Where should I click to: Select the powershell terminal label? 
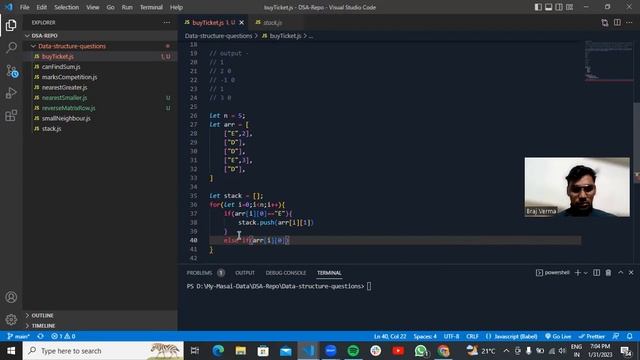pyautogui.click(x=553, y=273)
